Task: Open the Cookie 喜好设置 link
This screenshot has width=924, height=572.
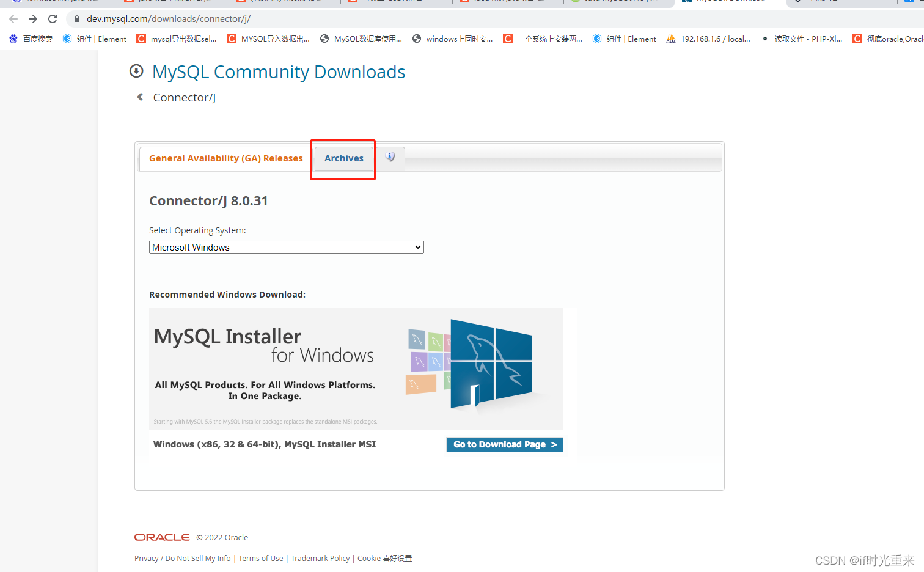Action: 385,559
